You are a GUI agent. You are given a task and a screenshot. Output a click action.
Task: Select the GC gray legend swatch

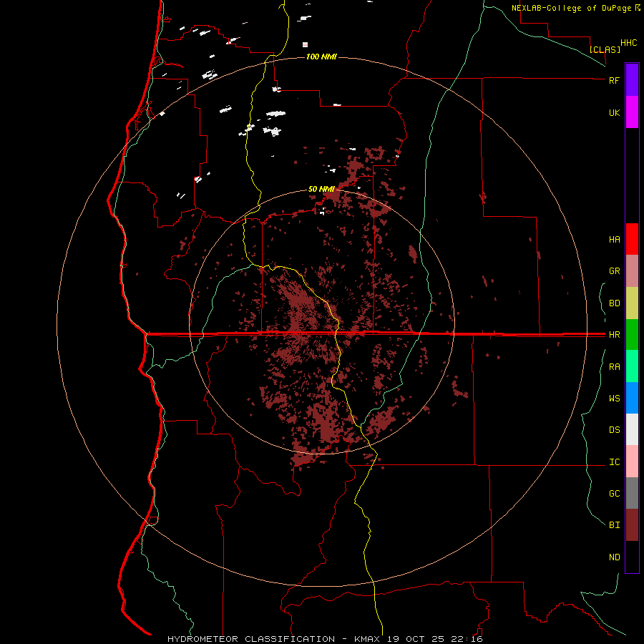click(632, 493)
